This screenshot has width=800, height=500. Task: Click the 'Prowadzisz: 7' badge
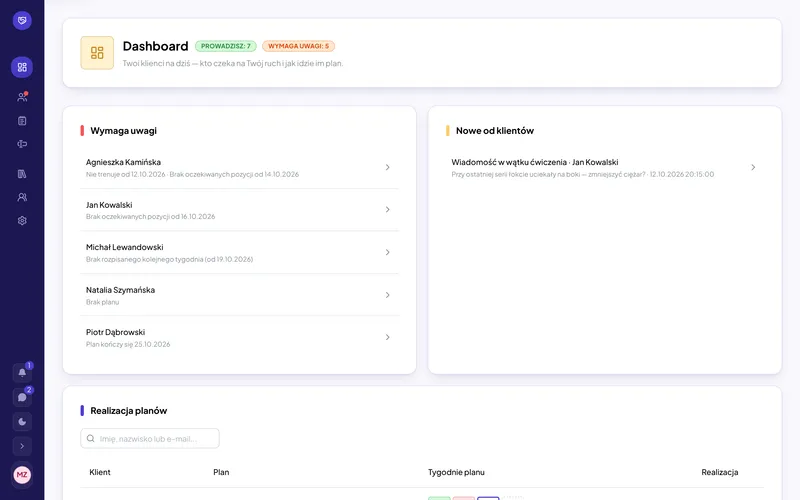[x=226, y=46]
